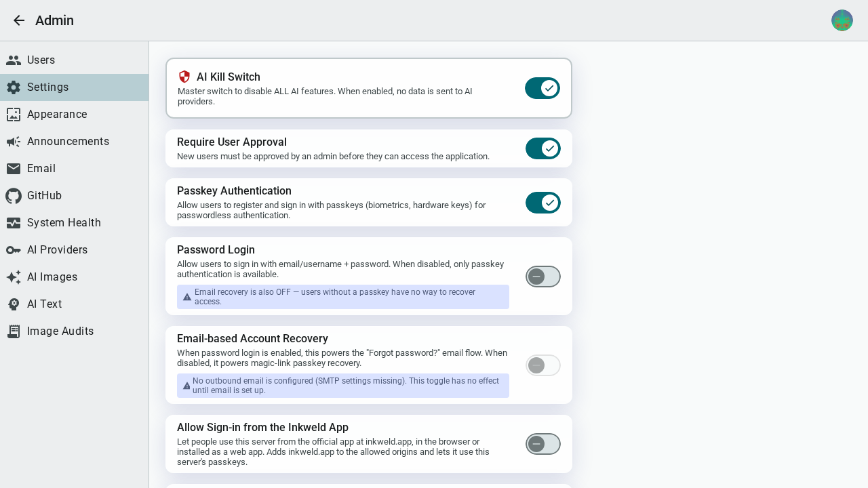
Task: Turn off the AI Kill Switch toggle
Action: 542,88
